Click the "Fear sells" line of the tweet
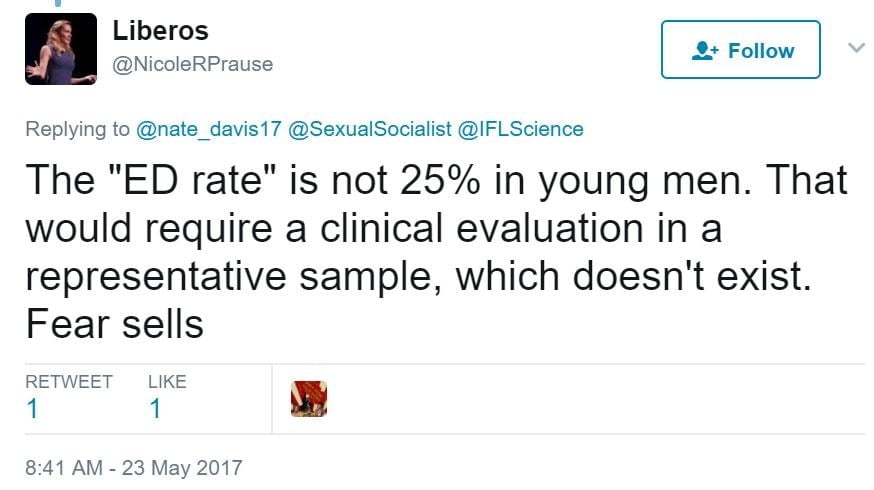 [114, 324]
